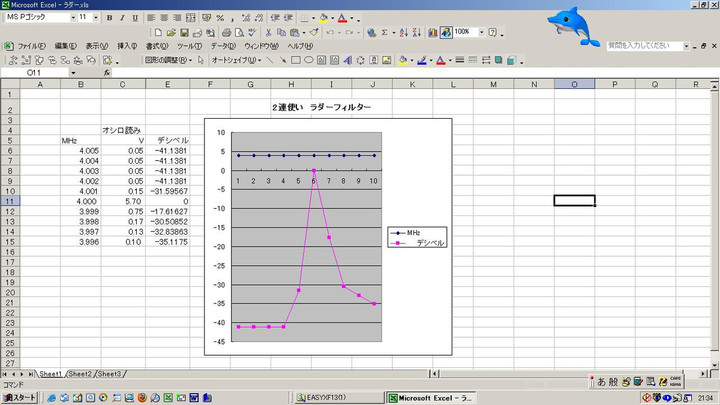Switch to Sheet2 tab

pos(80,373)
